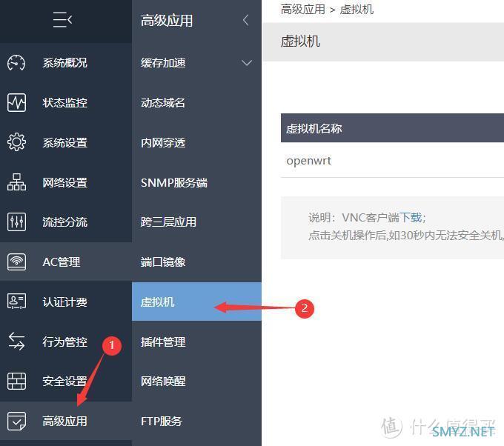Image resolution: width=504 pixels, height=446 pixels.
Task: Open 安全设置 menu item
Action: click(66, 382)
